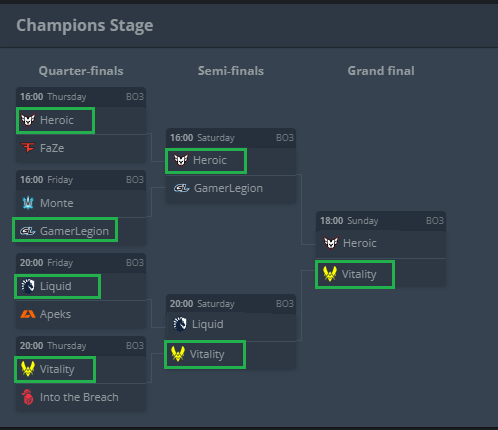Image resolution: width=498 pixels, height=430 pixels.
Task: Click the FaZe logo in quarter-finals
Action: point(28,148)
